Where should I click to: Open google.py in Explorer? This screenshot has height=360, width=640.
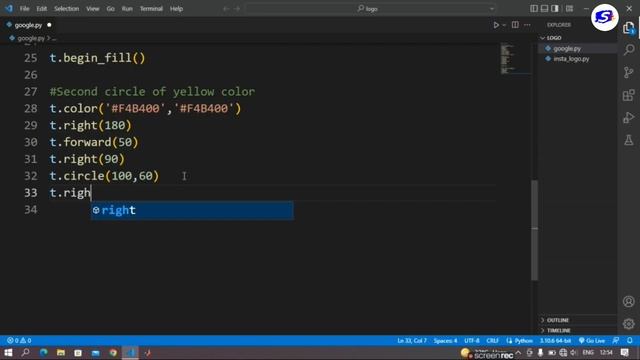[x=577, y=48]
